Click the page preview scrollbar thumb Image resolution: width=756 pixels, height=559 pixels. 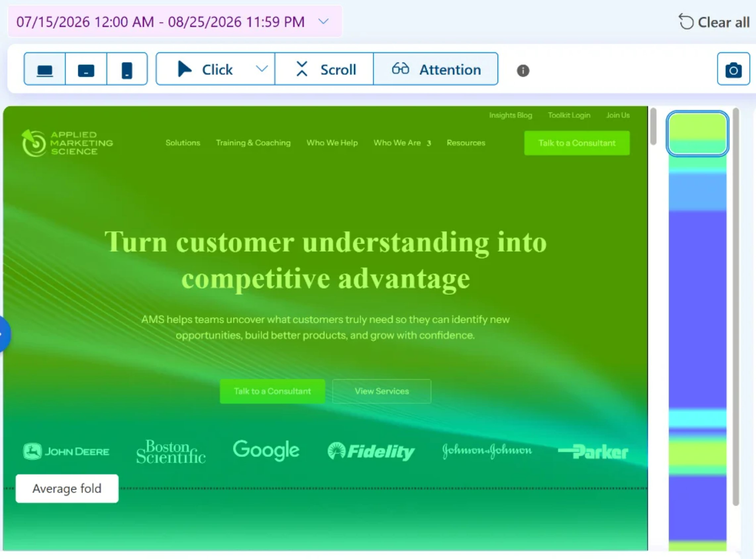(x=653, y=126)
